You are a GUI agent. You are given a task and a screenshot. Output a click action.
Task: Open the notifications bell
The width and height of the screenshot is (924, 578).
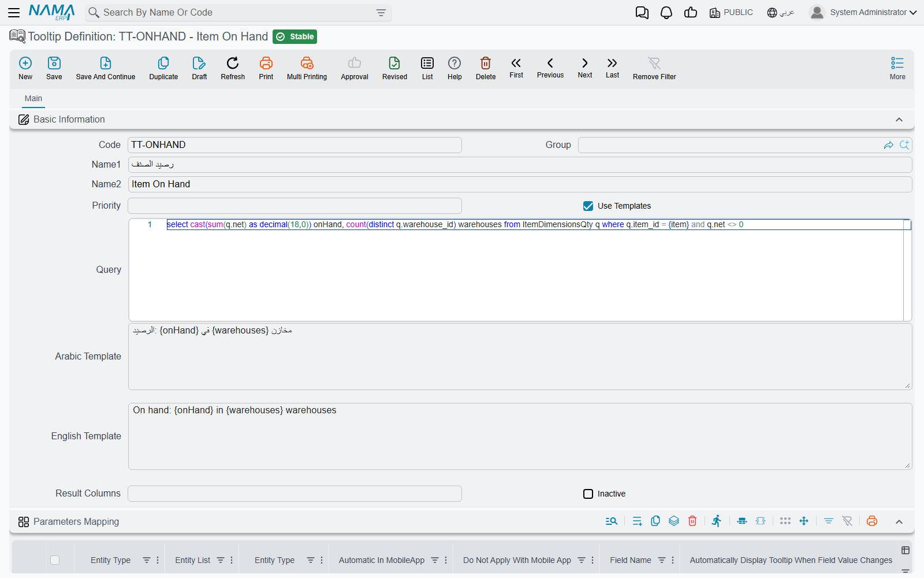pos(666,13)
